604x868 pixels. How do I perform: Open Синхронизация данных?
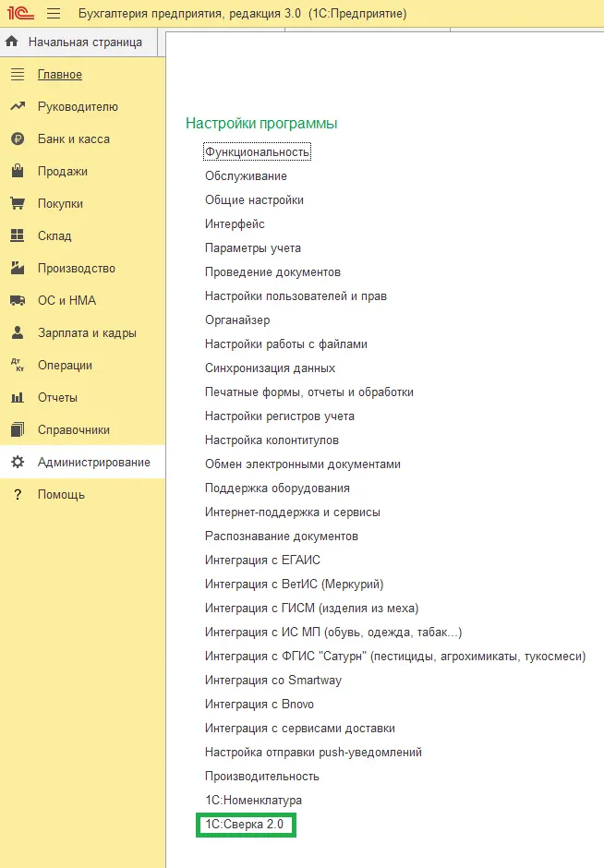(271, 368)
